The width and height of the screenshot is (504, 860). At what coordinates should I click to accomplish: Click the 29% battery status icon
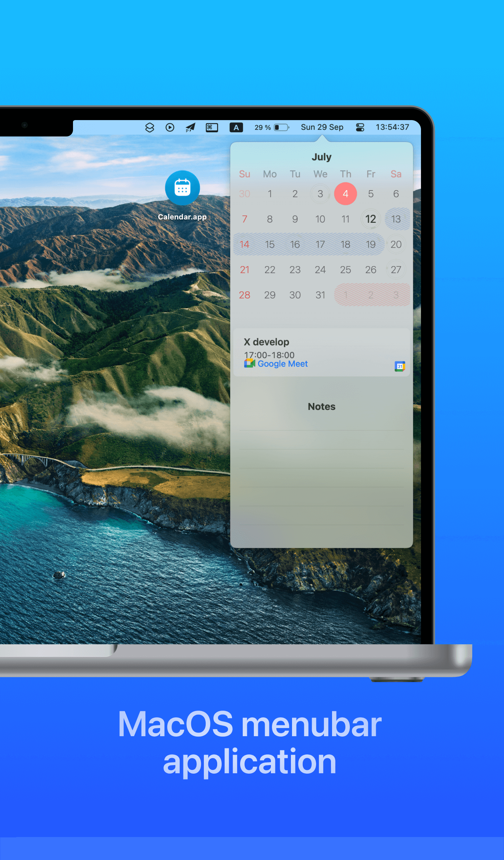(x=281, y=128)
